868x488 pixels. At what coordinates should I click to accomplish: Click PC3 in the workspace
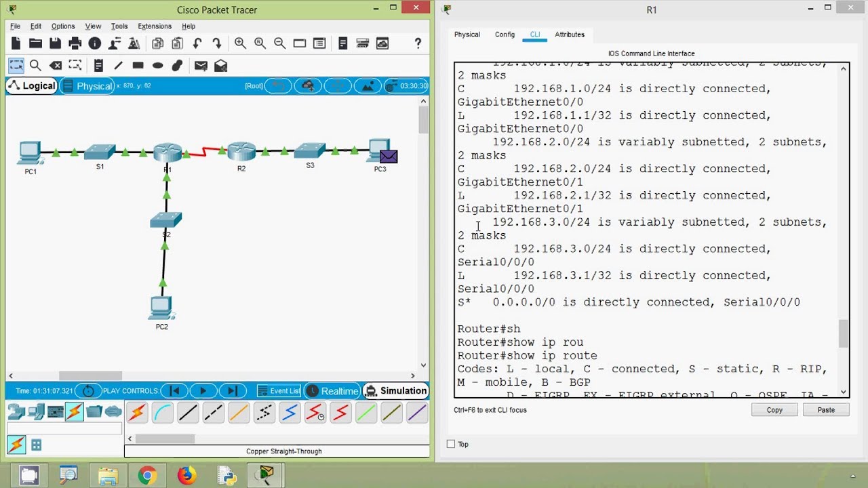pos(380,151)
